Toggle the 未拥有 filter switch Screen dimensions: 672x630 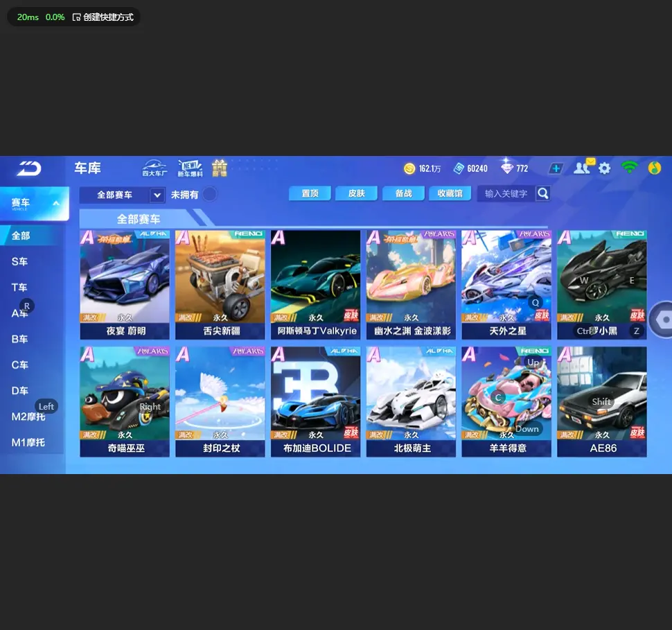coord(210,194)
